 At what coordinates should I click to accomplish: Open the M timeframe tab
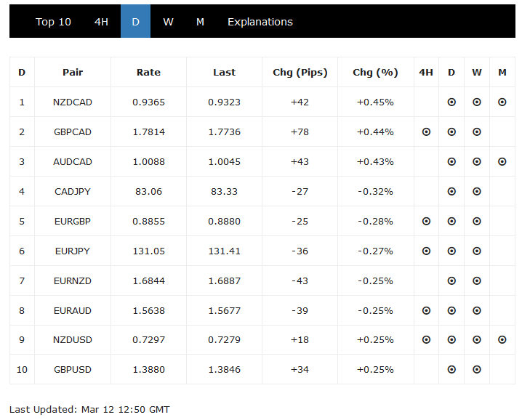[200, 22]
